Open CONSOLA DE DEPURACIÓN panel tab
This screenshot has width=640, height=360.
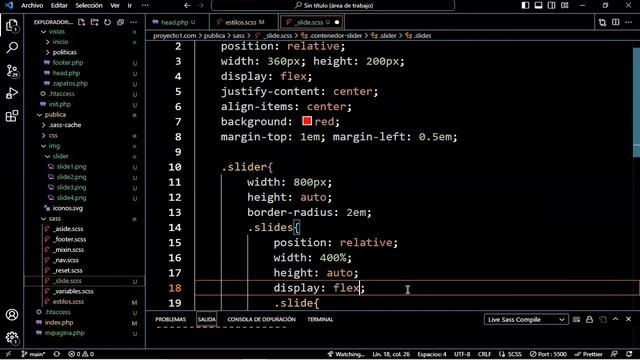pyautogui.click(x=261, y=319)
